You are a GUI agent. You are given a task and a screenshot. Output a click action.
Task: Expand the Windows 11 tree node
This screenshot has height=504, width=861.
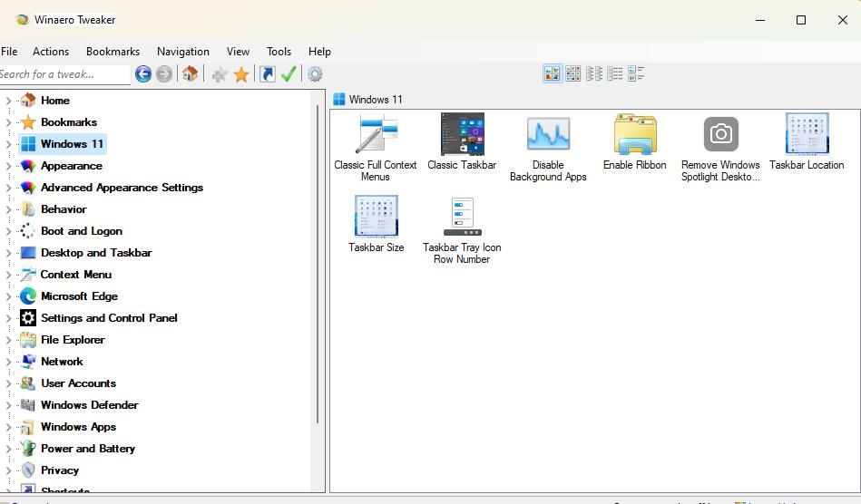(x=8, y=144)
